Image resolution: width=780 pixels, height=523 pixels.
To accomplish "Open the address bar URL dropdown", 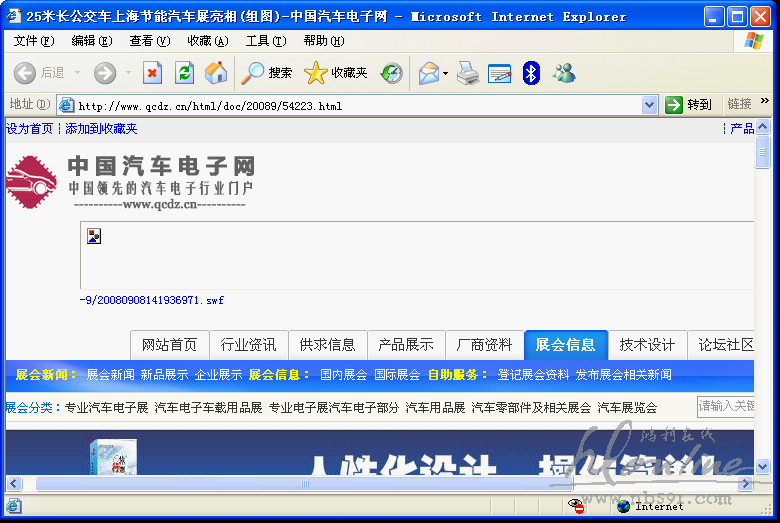I will pyautogui.click(x=649, y=105).
